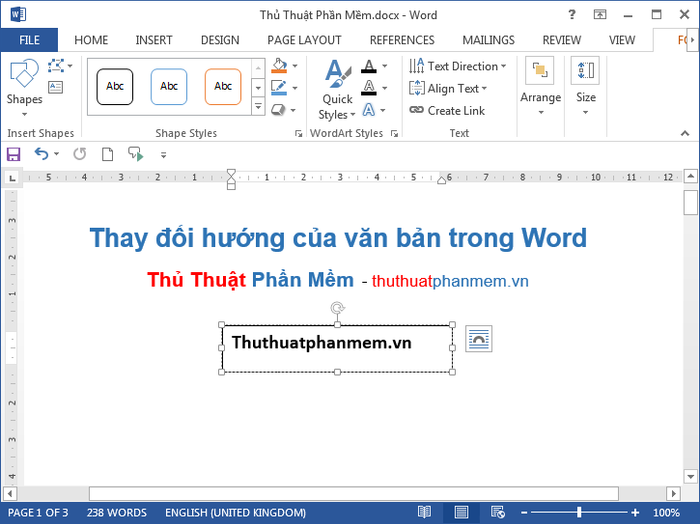
Task: Expand the shape styles gallery with More arrow
Action: (x=258, y=107)
